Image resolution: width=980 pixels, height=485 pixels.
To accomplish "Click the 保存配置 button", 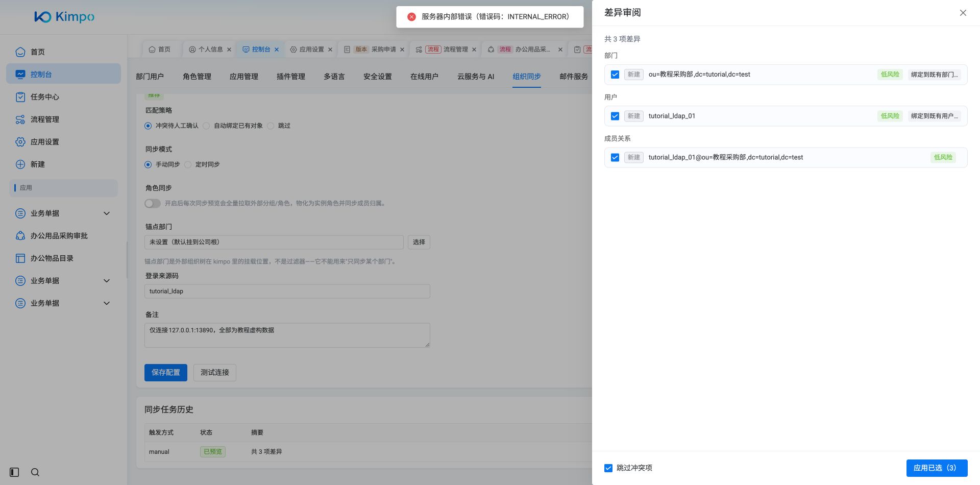I will pyautogui.click(x=166, y=373).
